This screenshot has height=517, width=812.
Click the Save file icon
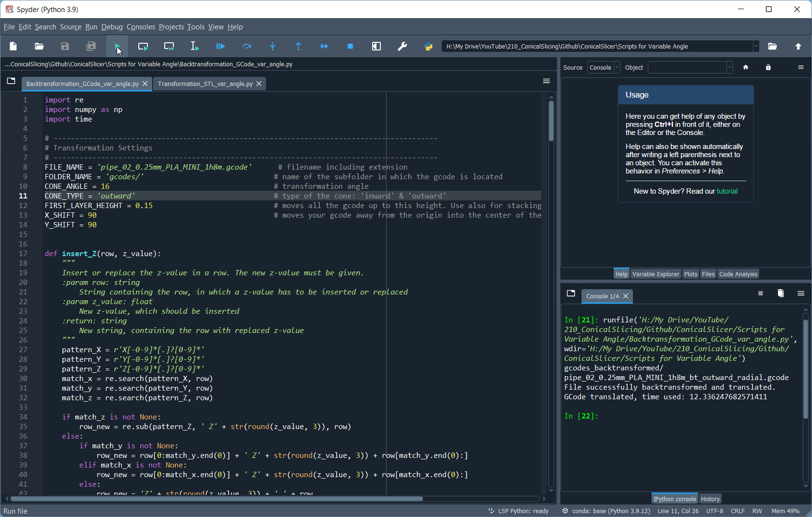65,47
